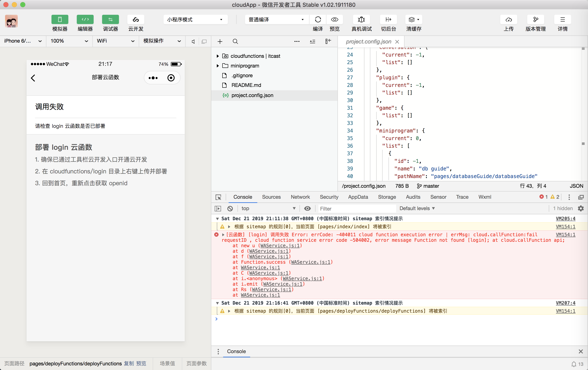
Task: Open the VM207:4 source link
Action: pos(565,303)
